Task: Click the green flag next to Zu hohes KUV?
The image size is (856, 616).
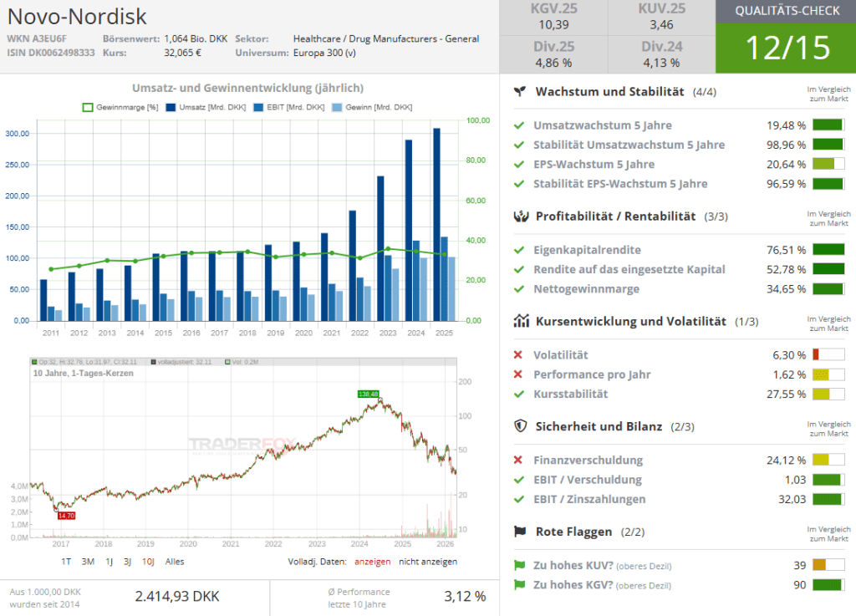Action: 519,566
